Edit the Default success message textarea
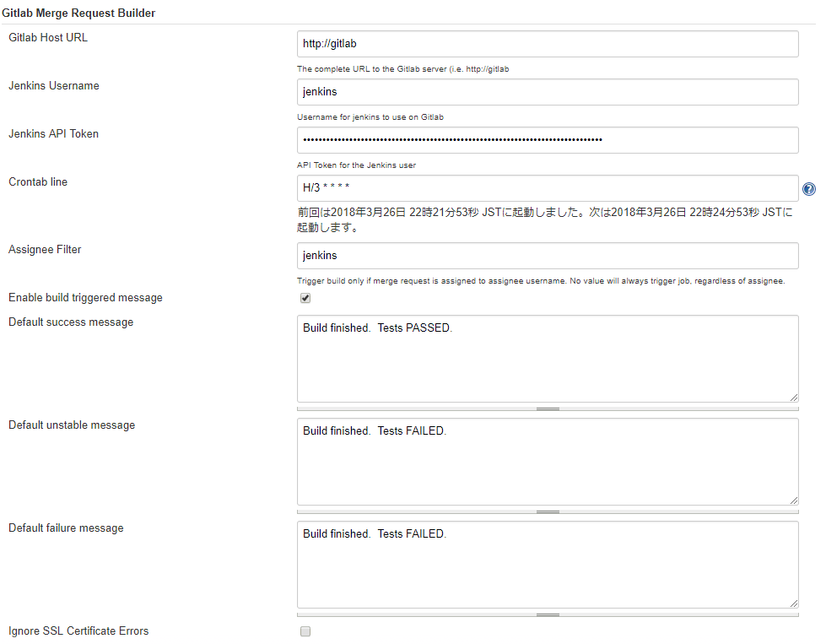The width and height of the screenshot is (826, 644). (548, 359)
